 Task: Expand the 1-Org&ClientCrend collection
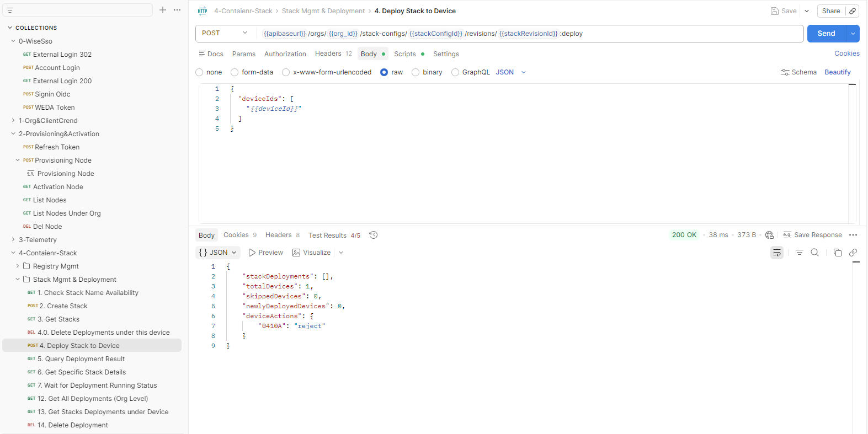[x=13, y=121]
